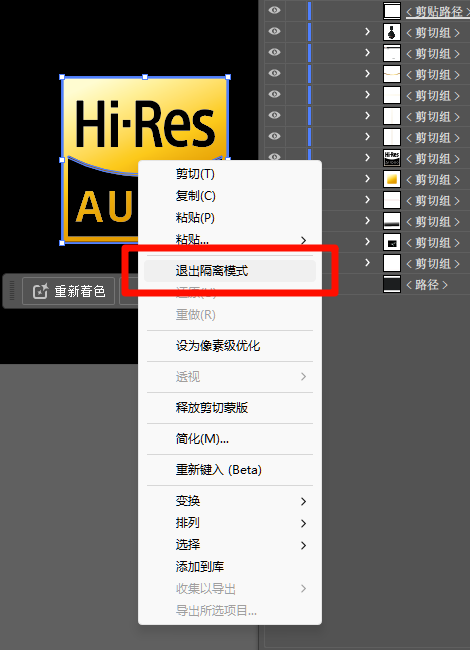The image size is (470, 650).
Task: Click the 重做(R) menu entry
Action: (x=230, y=315)
